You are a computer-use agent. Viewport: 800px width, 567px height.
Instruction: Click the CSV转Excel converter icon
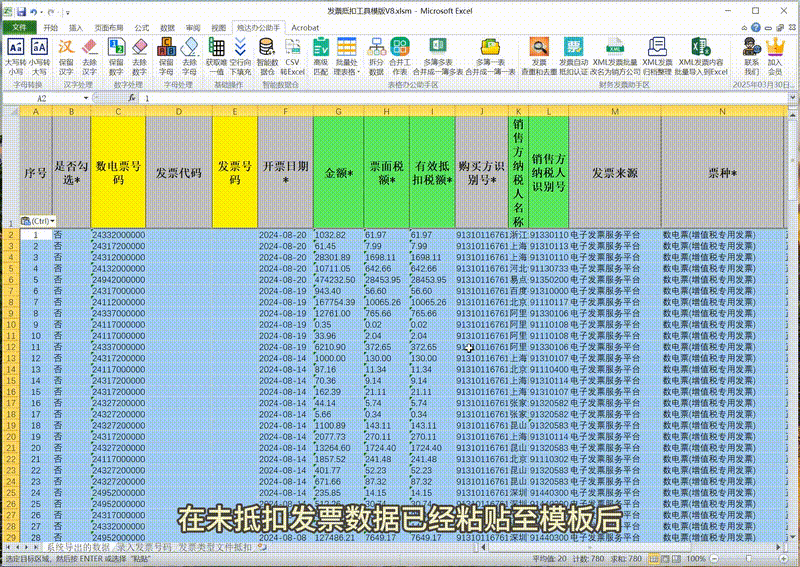point(293,47)
